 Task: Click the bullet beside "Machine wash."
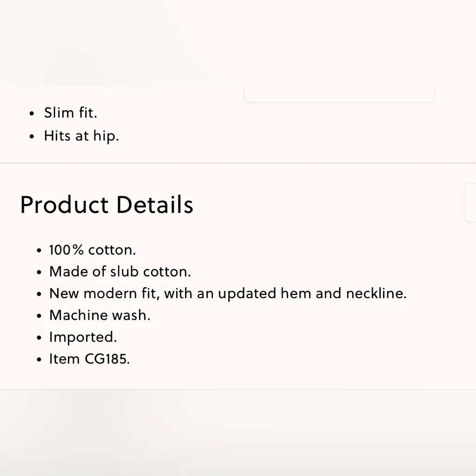(40, 316)
